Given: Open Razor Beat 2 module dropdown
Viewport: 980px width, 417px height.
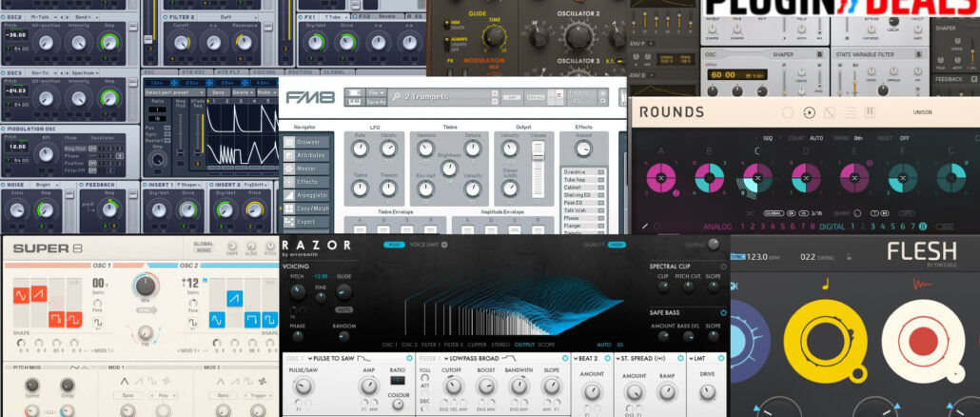Looking at the screenshot, I should tap(586, 358).
